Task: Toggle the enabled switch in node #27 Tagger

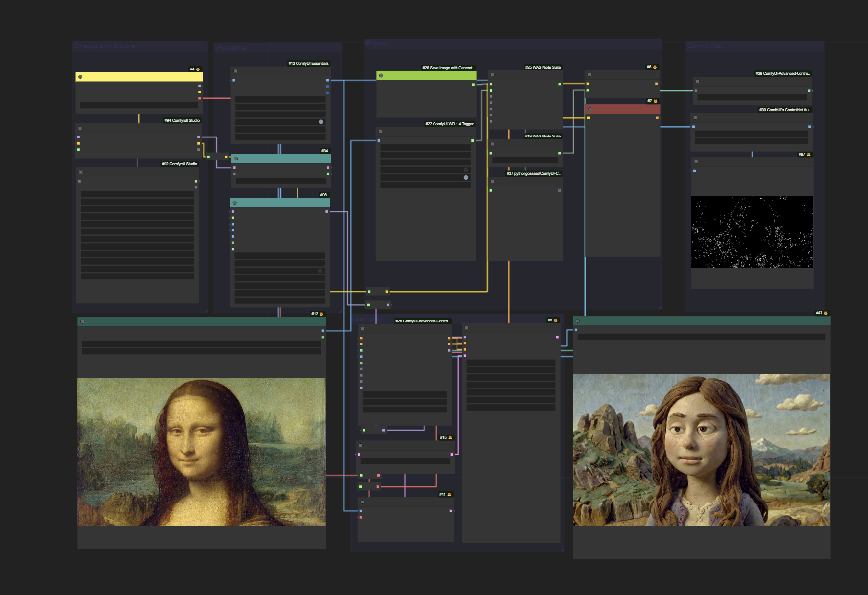Action: [466, 178]
